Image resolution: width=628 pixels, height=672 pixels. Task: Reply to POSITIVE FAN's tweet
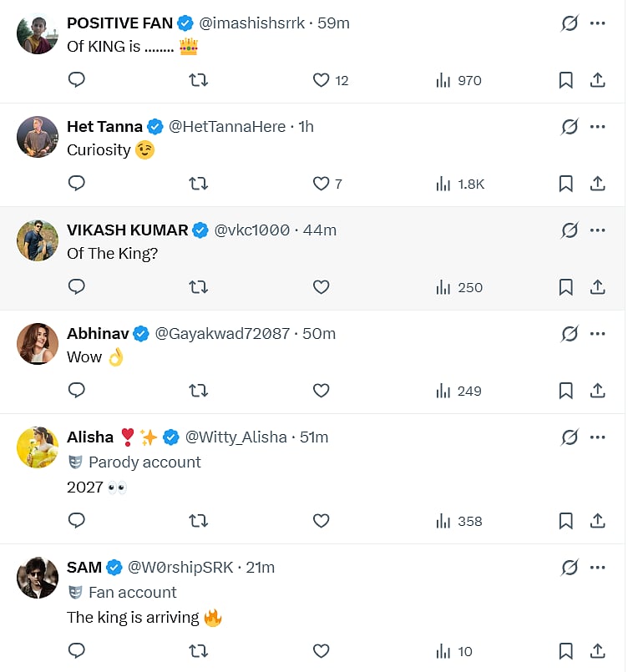pos(77,80)
